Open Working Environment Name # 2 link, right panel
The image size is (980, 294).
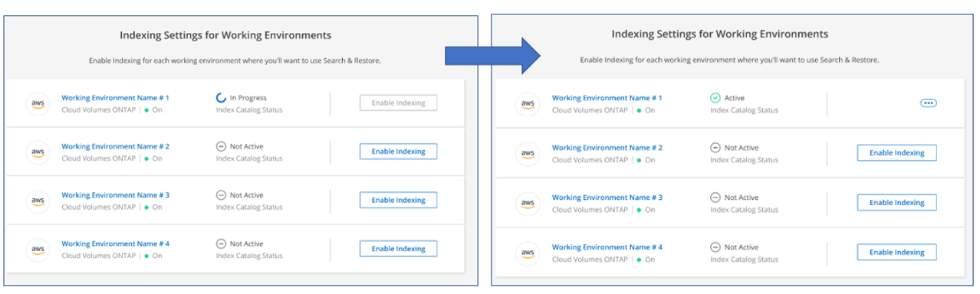click(x=607, y=148)
